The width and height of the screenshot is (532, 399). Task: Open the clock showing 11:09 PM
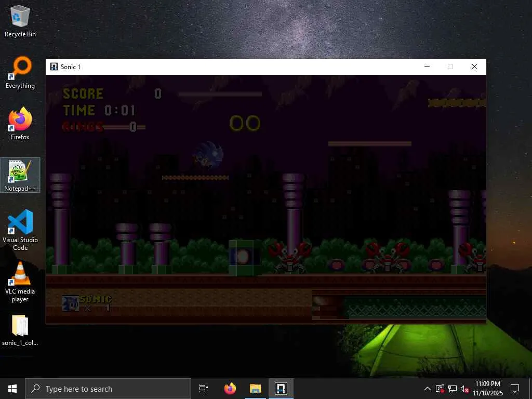click(487, 389)
